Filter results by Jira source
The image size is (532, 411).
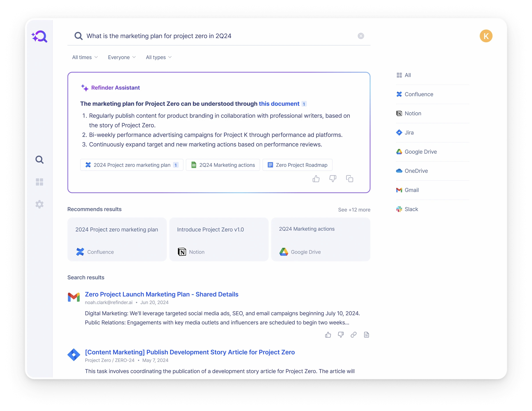point(409,132)
